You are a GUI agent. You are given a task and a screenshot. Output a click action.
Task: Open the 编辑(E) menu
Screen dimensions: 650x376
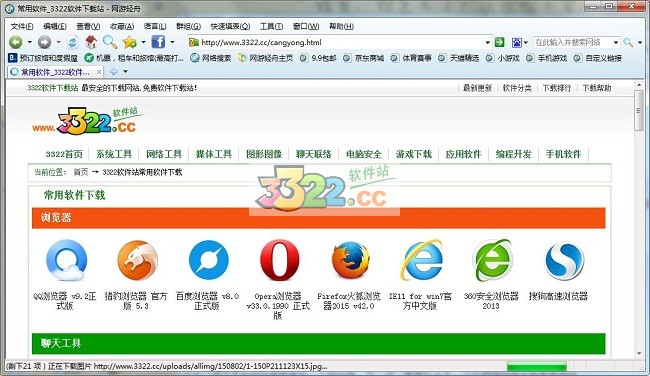(55, 27)
